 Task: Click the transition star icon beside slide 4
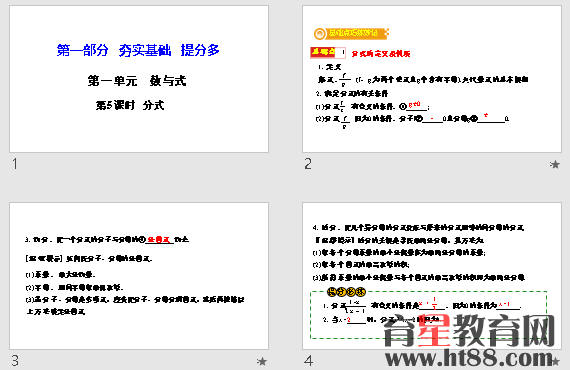tap(555, 361)
